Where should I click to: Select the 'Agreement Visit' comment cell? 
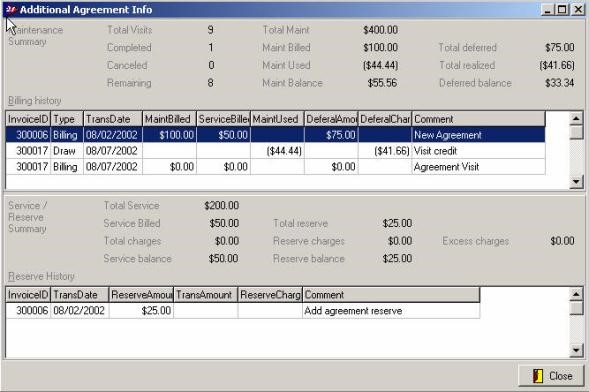479,167
